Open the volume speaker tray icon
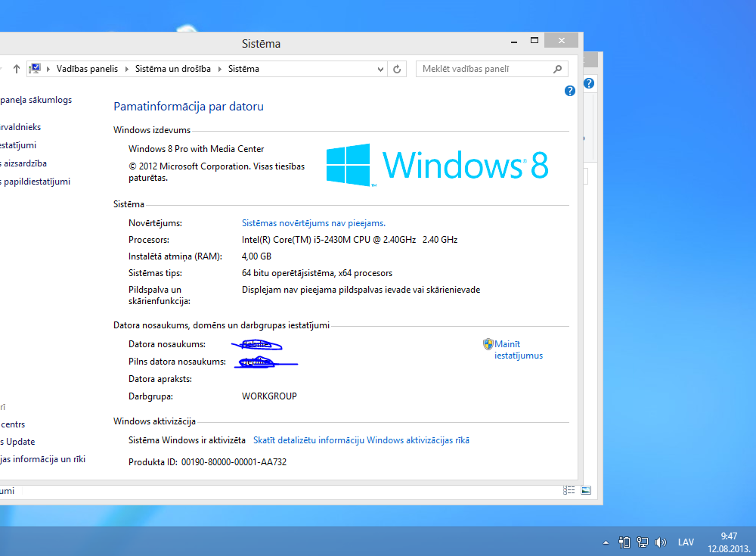 pyautogui.click(x=660, y=542)
